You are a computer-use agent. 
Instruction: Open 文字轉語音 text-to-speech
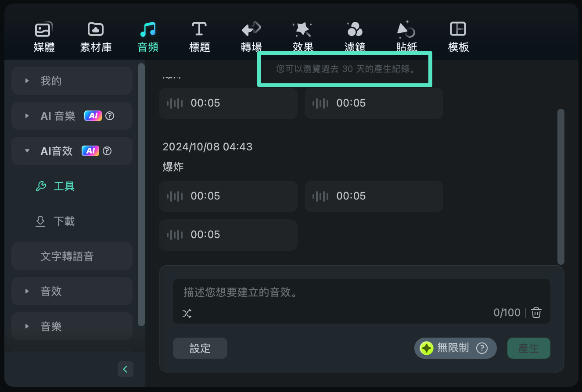(72, 256)
